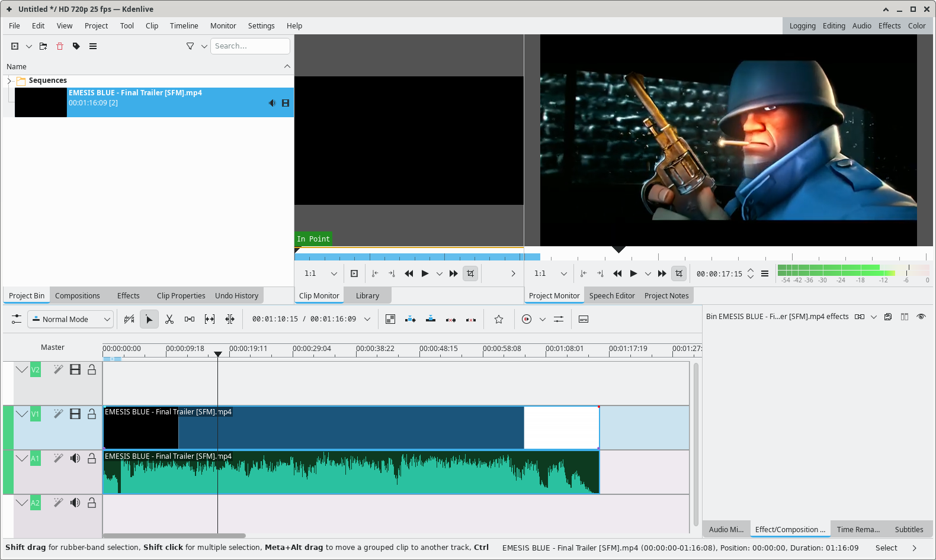Open the Library tab
The height and width of the screenshot is (560, 936).
pyautogui.click(x=368, y=296)
